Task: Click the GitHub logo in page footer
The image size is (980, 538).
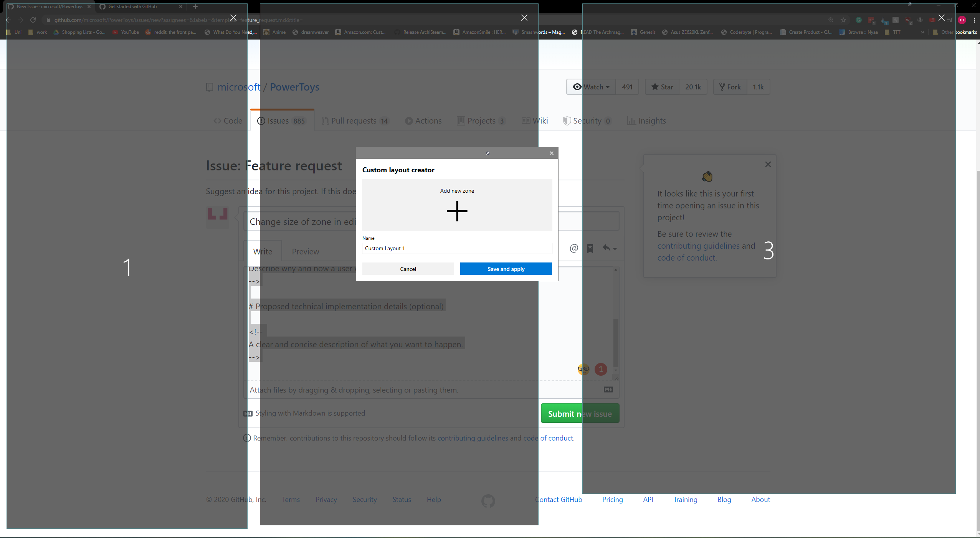Action: click(x=488, y=501)
